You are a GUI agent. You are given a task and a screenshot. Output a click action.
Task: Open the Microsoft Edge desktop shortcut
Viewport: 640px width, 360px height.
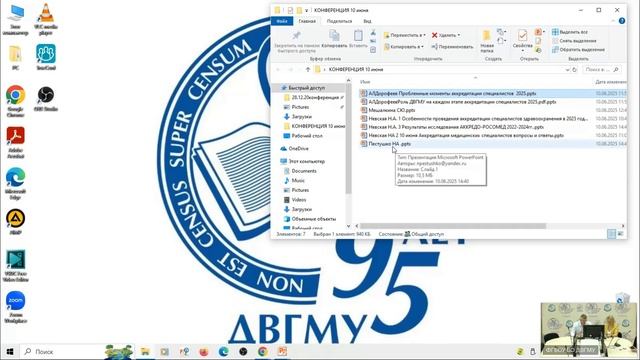tap(16, 183)
